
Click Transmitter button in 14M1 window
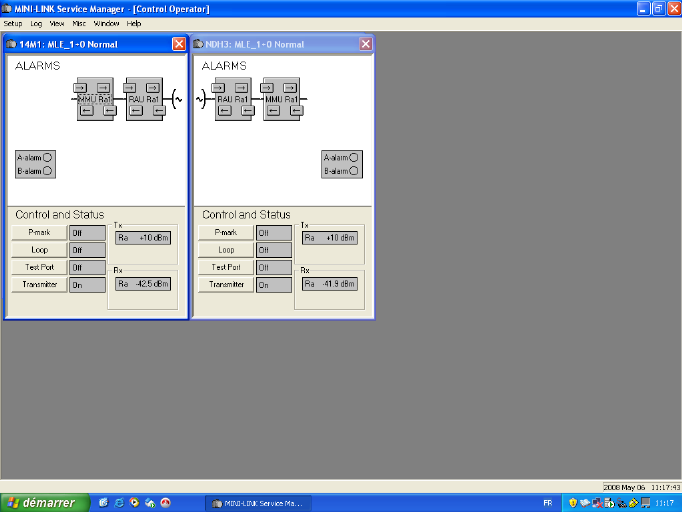(39, 284)
